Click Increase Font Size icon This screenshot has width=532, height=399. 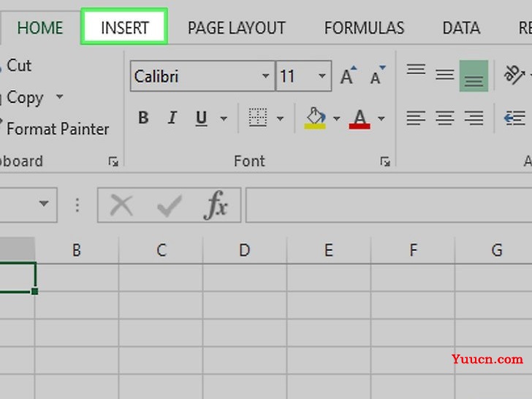[349, 75]
